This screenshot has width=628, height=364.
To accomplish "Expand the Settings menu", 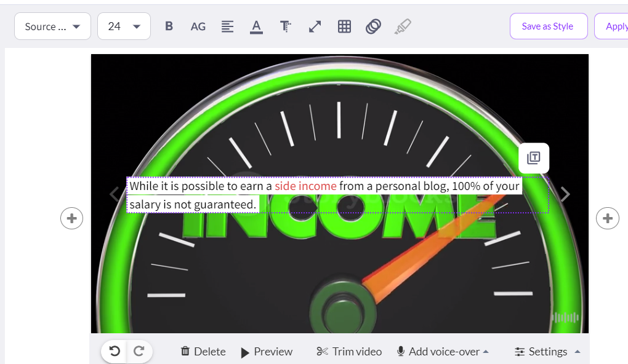I will coord(547,352).
